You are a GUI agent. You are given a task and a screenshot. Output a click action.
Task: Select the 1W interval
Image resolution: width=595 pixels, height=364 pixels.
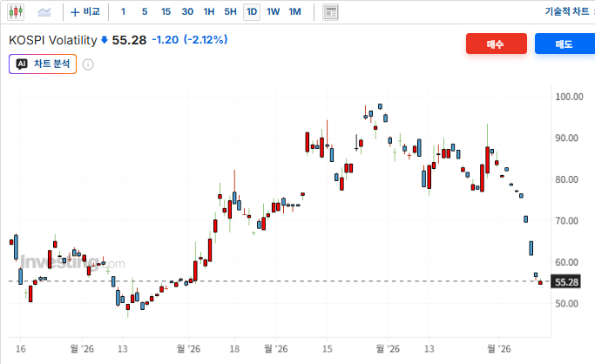(x=273, y=11)
